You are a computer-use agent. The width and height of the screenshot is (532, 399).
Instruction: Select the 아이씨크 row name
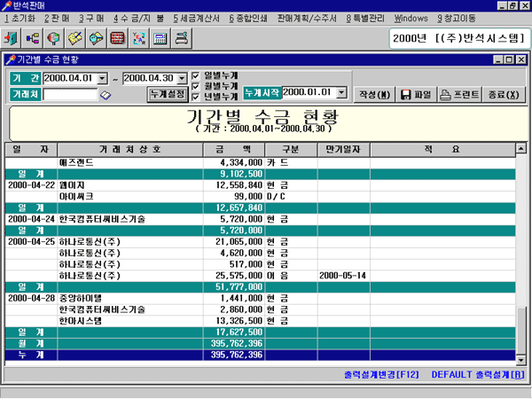(76, 197)
